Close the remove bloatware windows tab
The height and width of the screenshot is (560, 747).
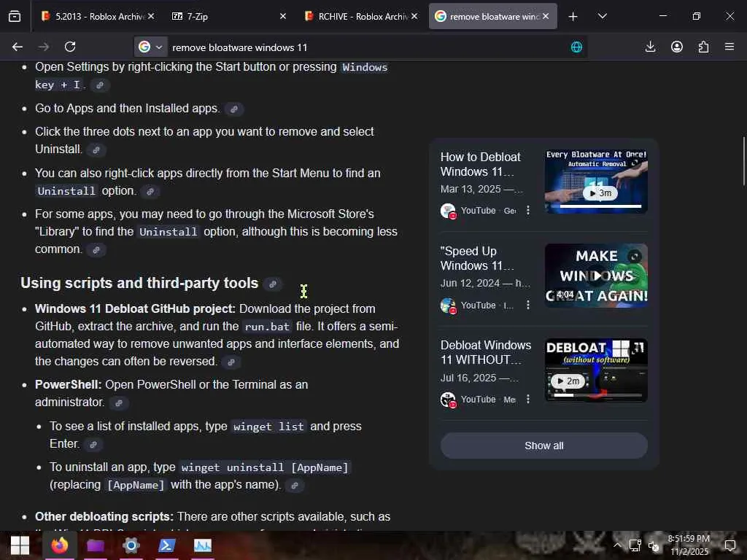546,16
